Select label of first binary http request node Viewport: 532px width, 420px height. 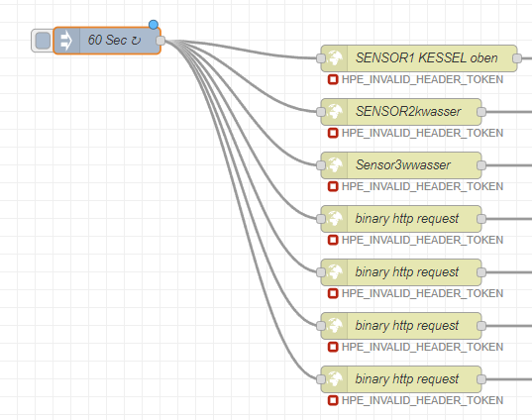coord(407,219)
